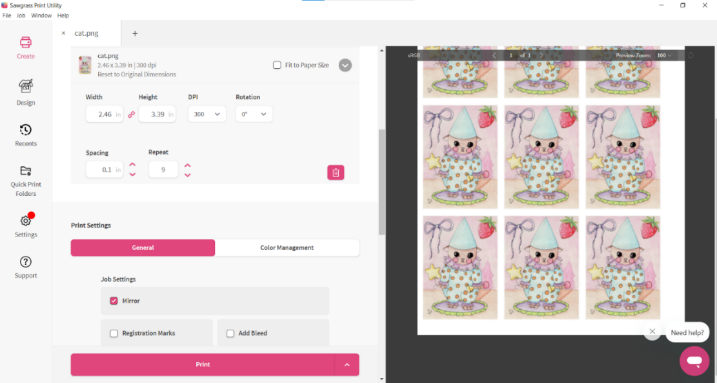
Task: Open the Job menu
Action: tap(21, 16)
